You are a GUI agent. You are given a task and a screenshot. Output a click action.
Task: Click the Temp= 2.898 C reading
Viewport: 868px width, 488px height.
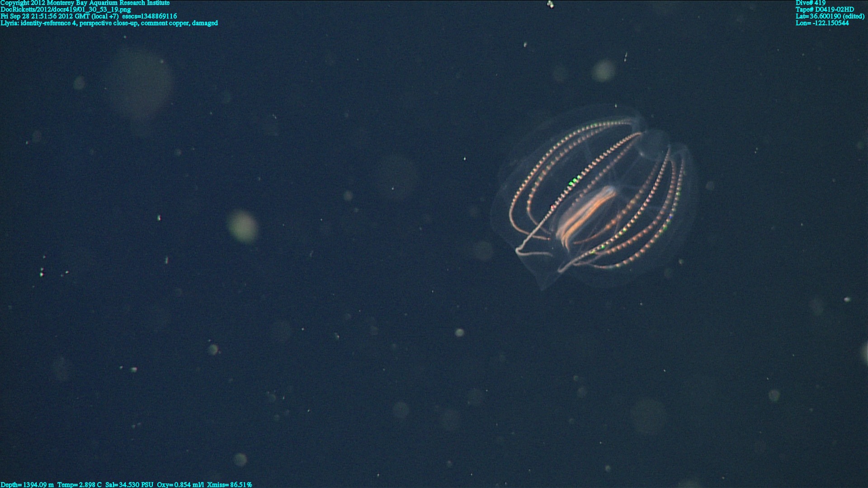[x=80, y=484]
